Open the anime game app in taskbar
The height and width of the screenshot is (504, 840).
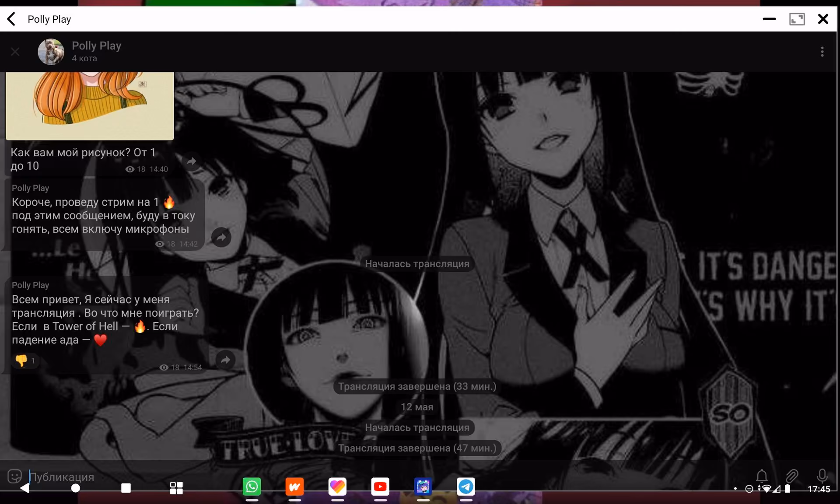tap(423, 486)
